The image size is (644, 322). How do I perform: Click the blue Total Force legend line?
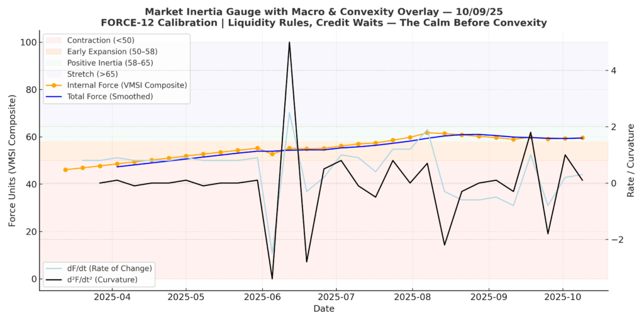53,96
